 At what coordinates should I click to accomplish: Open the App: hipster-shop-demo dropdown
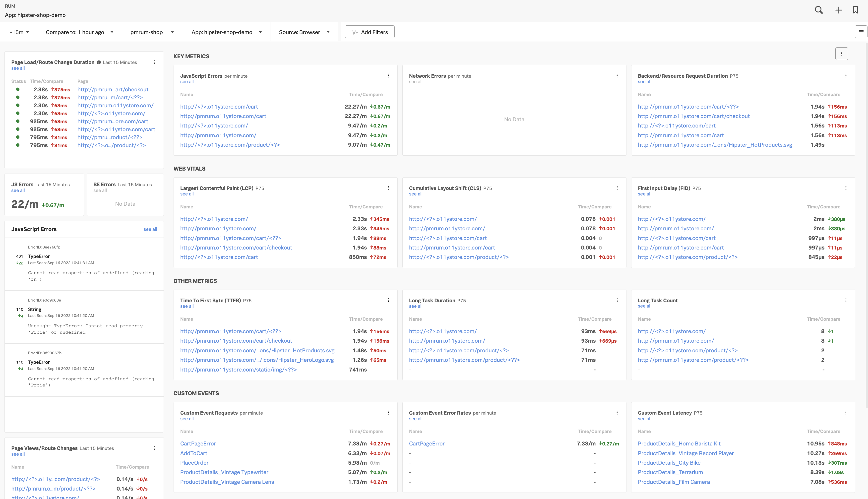[x=227, y=32]
